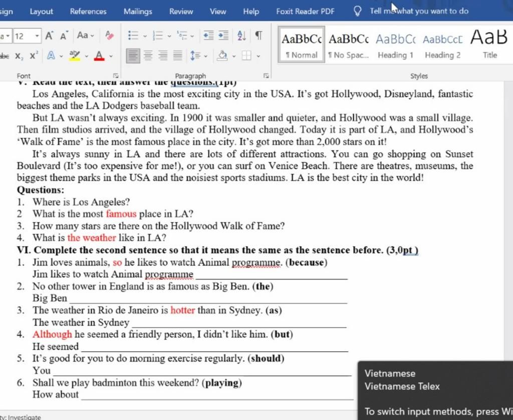Viewport: 513px width, 420px height.
Task: Click the Sort A-Z icon
Action: (241, 36)
